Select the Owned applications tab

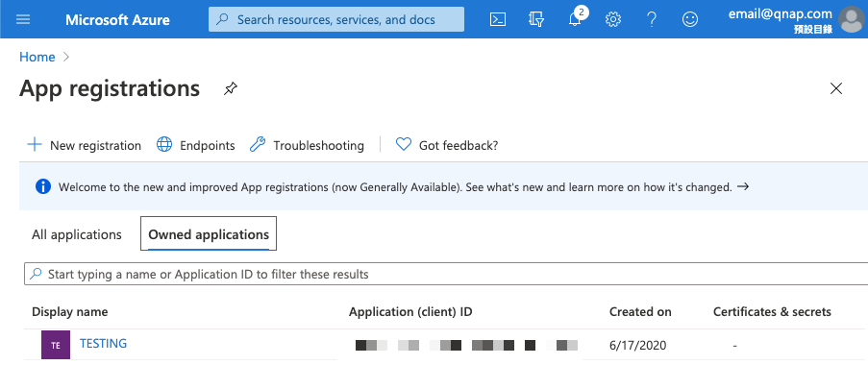[x=209, y=234]
